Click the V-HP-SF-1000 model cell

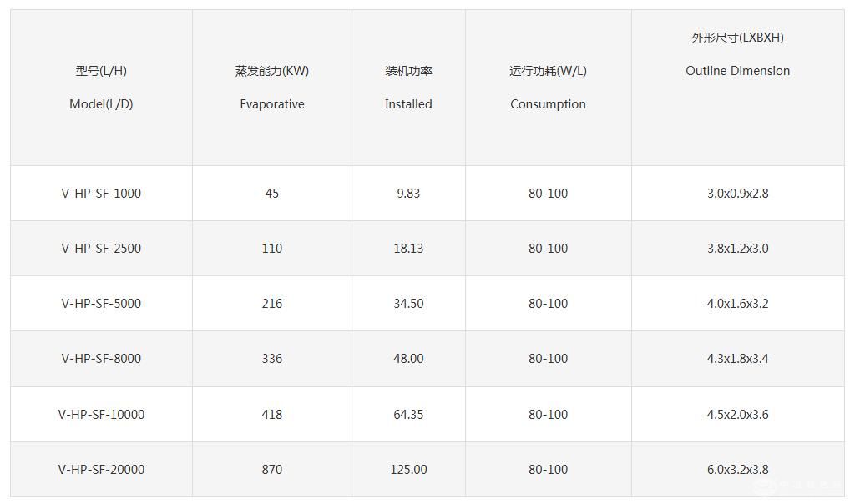(x=101, y=194)
